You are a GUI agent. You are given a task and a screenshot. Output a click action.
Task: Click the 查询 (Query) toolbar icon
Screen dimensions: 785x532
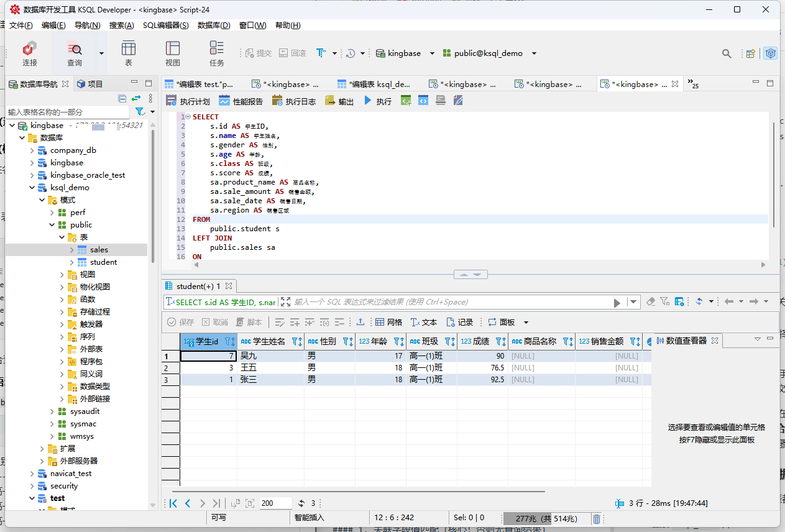click(74, 53)
